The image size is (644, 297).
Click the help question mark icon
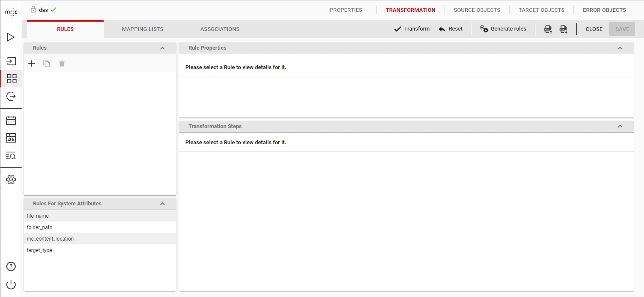pyautogui.click(x=11, y=266)
